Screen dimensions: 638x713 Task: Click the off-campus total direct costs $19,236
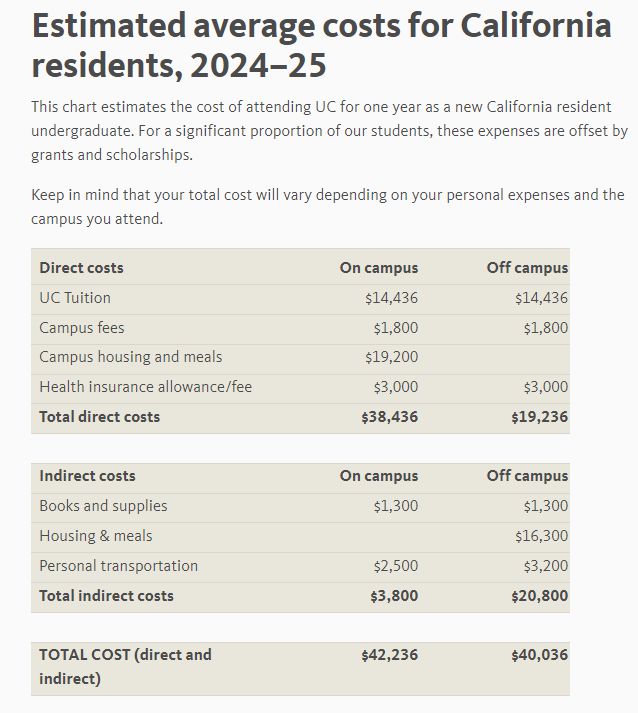click(539, 417)
